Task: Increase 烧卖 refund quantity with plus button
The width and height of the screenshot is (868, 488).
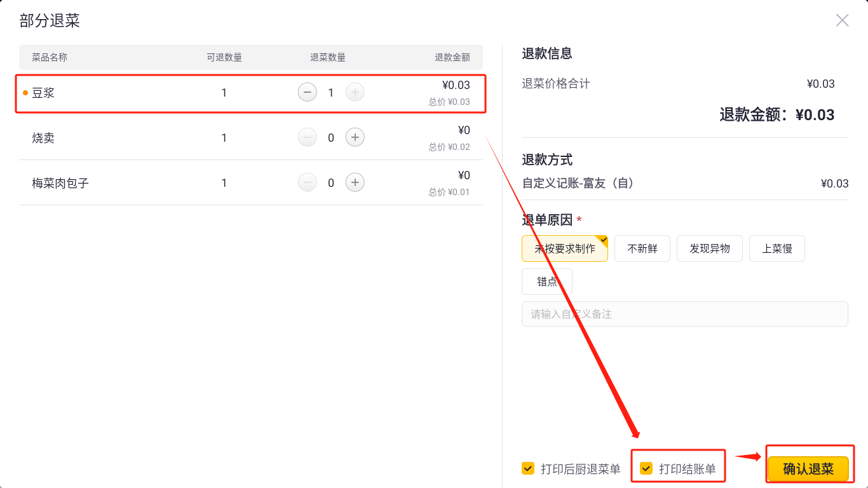Action: point(355,137)
